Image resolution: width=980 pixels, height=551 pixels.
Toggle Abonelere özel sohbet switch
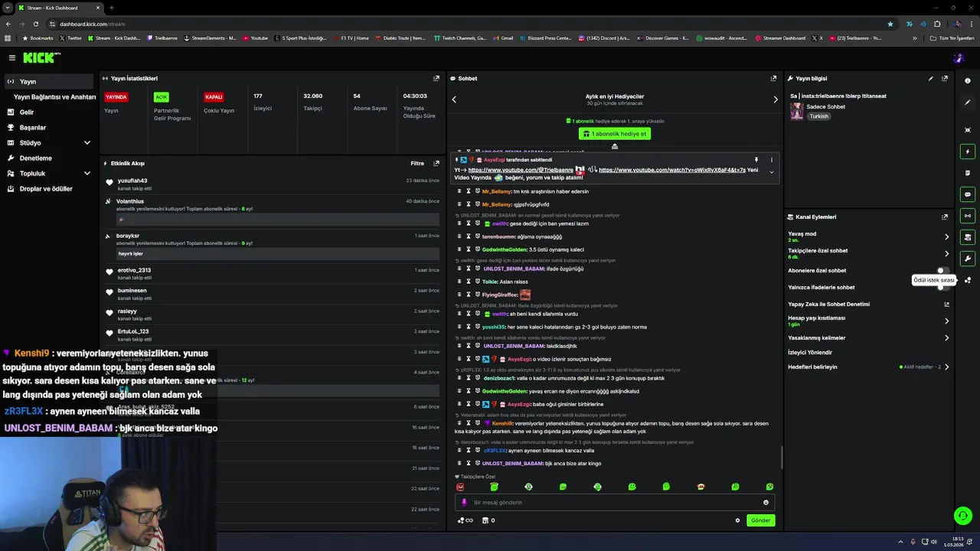pyautogui.click(x=943, y=270)
